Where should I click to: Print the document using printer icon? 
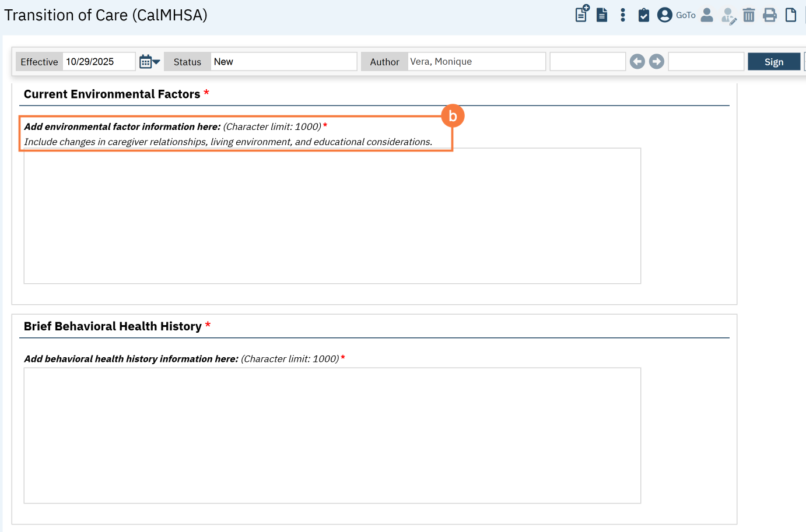click(770, 15)
